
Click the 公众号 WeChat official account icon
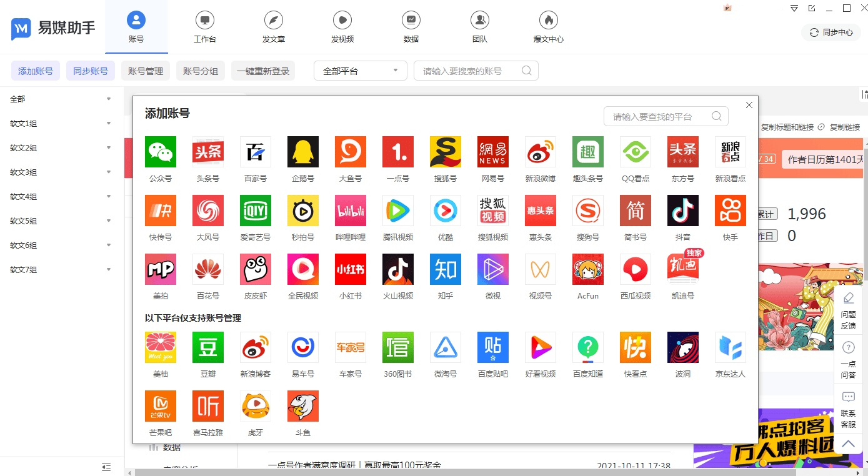coord(160,151)
